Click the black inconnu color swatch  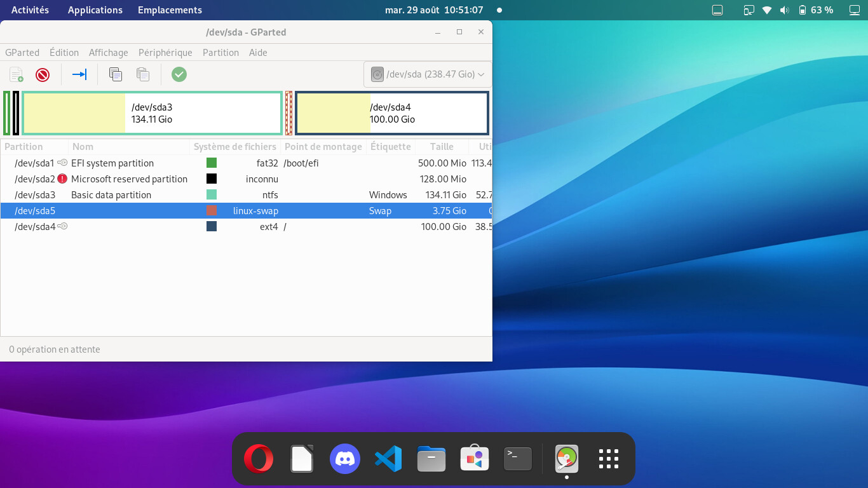click(x=212, y=179)
